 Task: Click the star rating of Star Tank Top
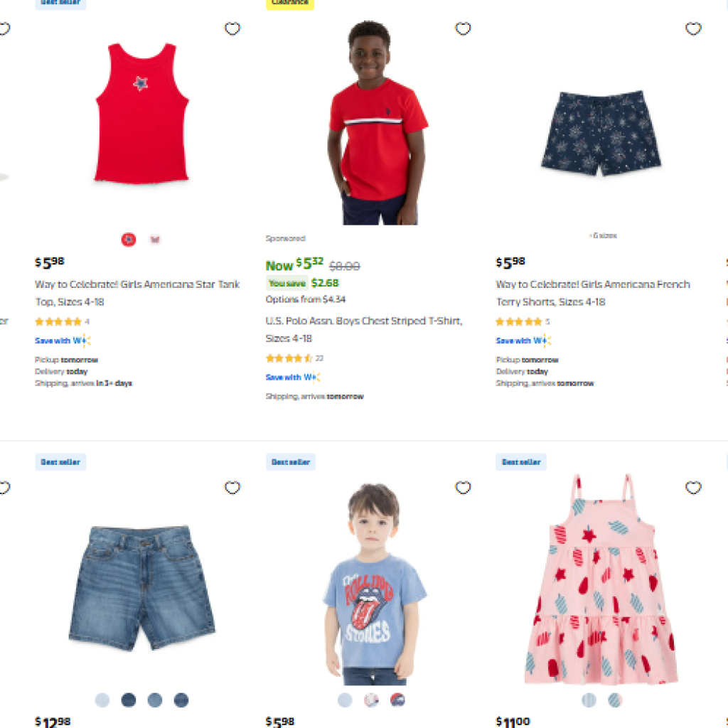[x=58, y=321]
